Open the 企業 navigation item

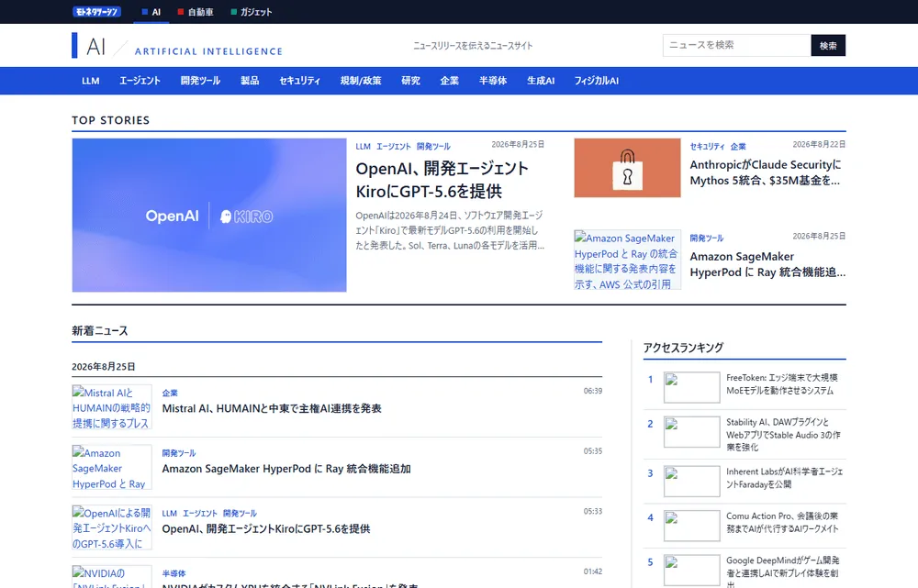tap(449, 81)
